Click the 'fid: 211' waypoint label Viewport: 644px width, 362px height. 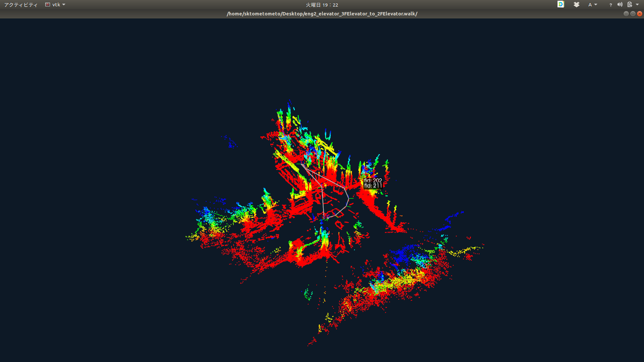pyautogui.click(x=373, y=186)
